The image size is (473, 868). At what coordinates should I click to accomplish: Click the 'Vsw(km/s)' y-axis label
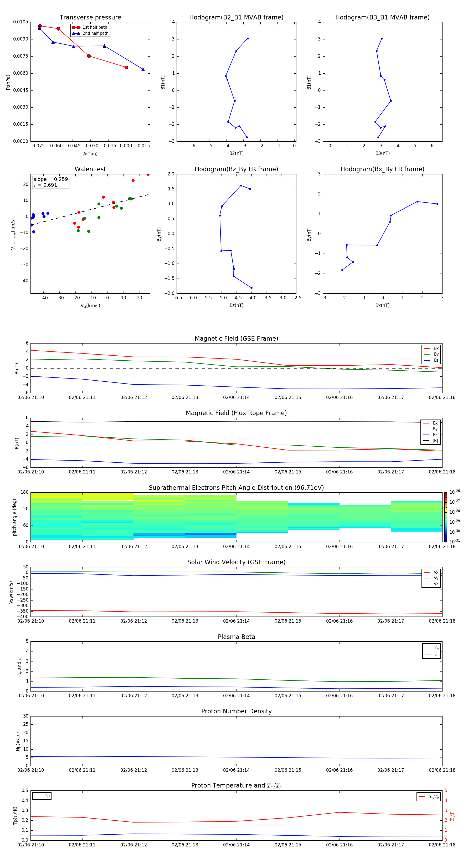tap(11, 592)
